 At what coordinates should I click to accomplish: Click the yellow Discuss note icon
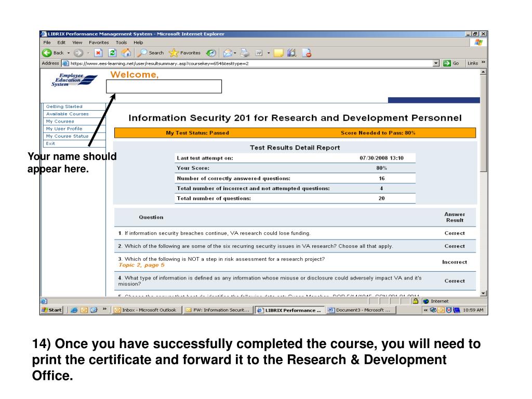pyautogui.click(x=278, y=53)
